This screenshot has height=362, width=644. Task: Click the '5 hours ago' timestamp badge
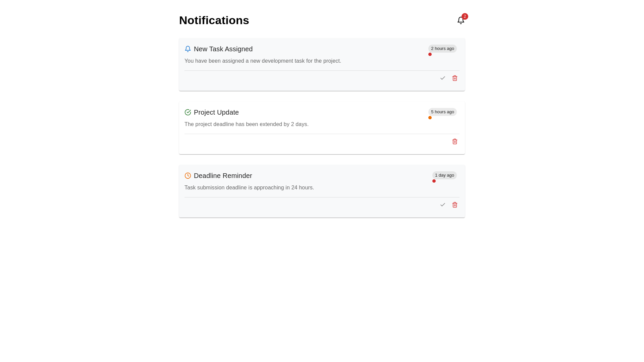[x=442, y=112]
